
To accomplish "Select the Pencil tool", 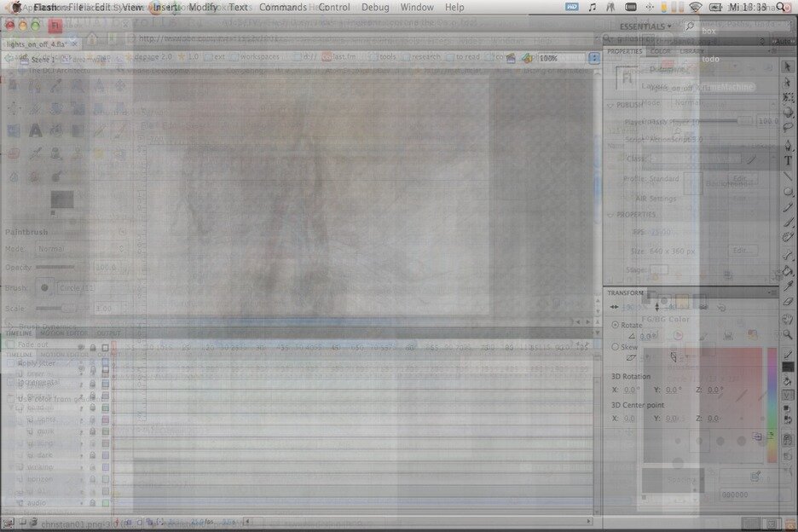I will [x=787, y=207].
